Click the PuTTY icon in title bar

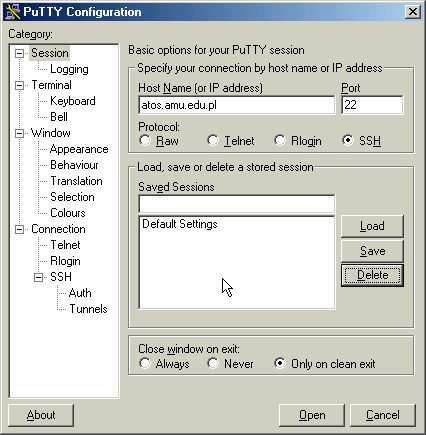coord(13,11)
